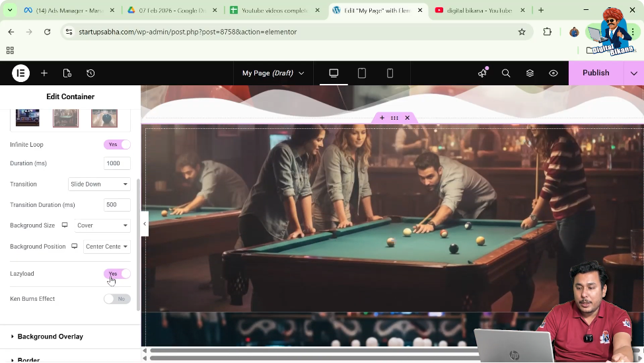This screenshot has height=363, width=644.
Task: Open the Transition Slide Down dropdown
Action: (99, 184)
